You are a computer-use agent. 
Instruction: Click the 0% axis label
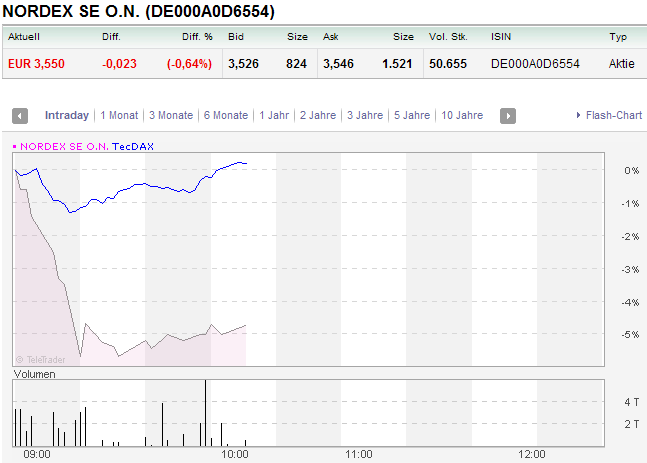(632, 170)
